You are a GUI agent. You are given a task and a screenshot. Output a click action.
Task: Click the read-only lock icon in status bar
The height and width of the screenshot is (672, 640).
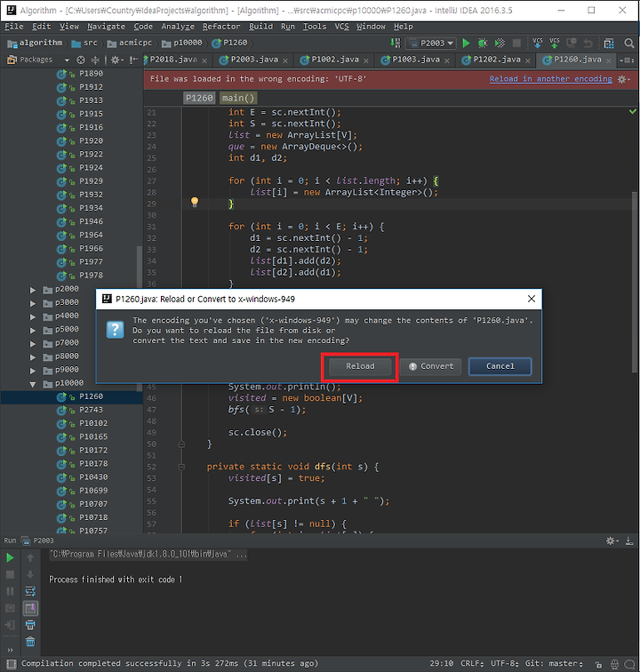pos(598,664)
